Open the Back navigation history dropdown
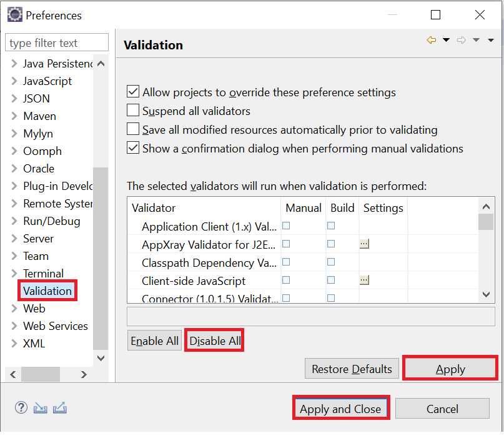Screen dimensions: 504x438 pos(445,40)
